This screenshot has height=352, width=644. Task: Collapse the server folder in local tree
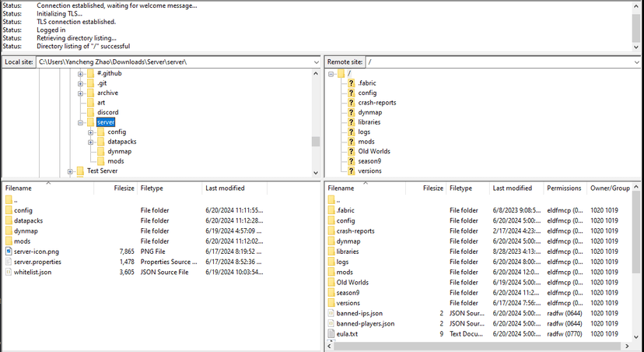click(x=80, y=122)
